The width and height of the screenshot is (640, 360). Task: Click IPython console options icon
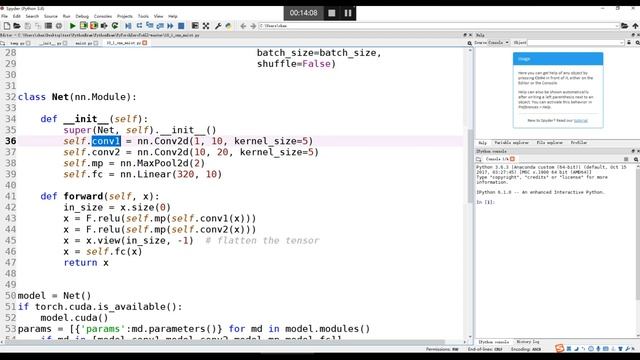click(x=626, y=159)
